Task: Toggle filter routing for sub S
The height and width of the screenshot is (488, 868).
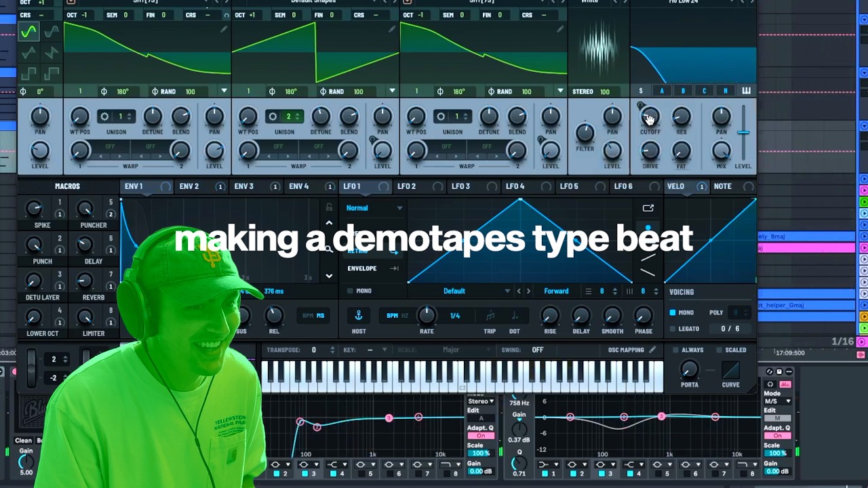Action: (641, 91)
